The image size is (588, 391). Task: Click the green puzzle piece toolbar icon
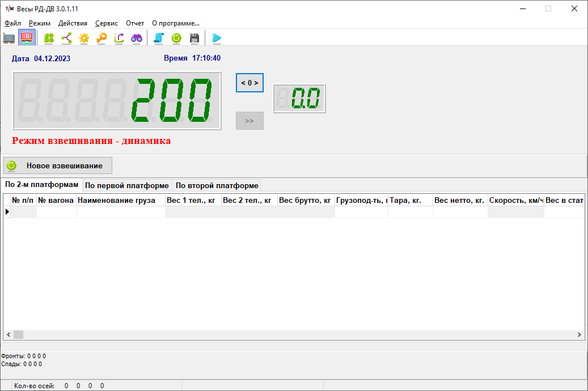pos(49,38)
